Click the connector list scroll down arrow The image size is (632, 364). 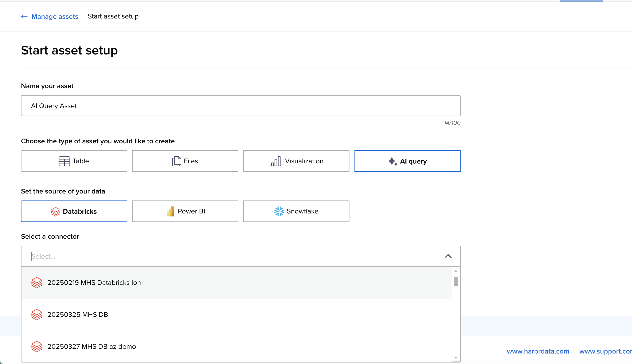point(456,358)
